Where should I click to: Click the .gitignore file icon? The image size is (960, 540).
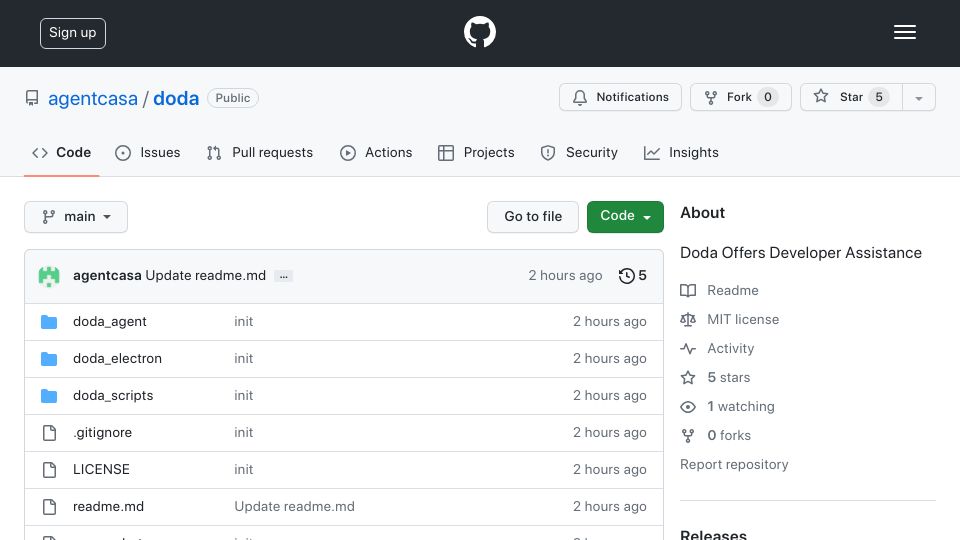point(49,433)
